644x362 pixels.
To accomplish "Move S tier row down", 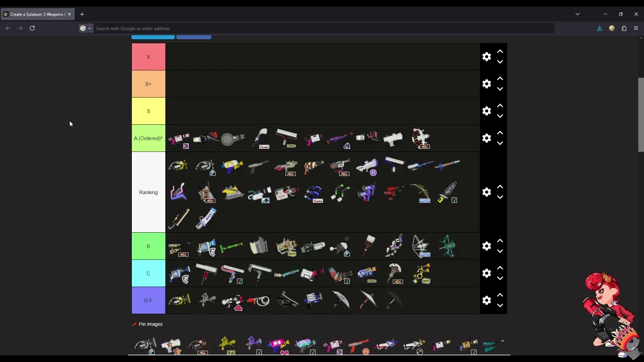I will 500,116.
